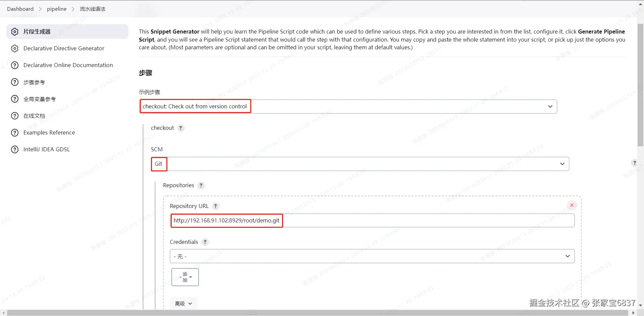Image resolution: width=644 pixels, height=316 pixels.
Task: Open the 示例步骤 checkout step dropdown
Action: coord(348,106)
